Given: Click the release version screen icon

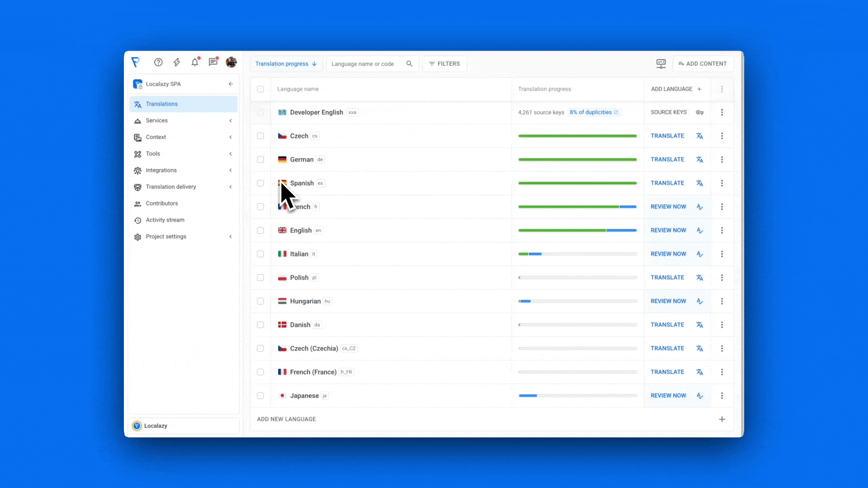Looking at the screenshot, I should 661,64.
